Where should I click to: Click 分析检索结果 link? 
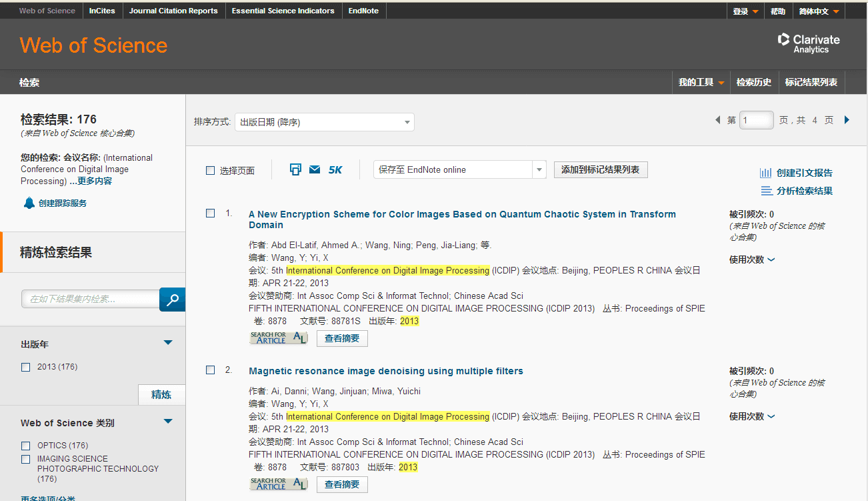point(805,191)
